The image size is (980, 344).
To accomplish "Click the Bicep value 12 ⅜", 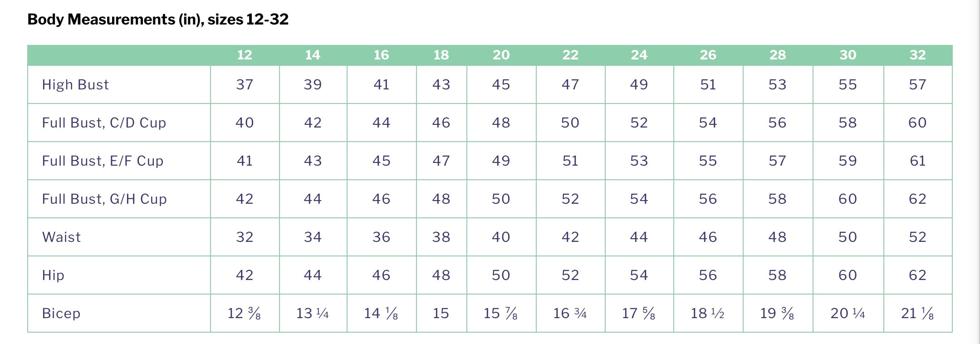I will [245, 314].
